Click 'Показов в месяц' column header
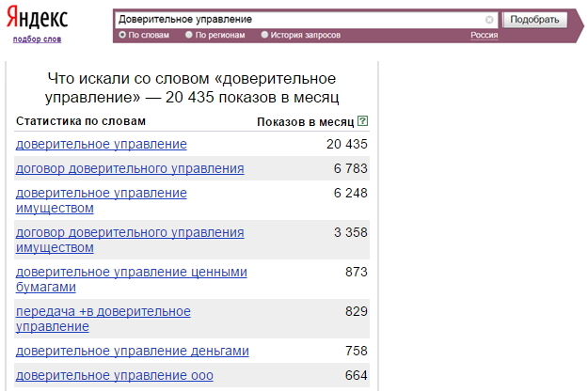The image size is (588, 392). tap(305, 122)
